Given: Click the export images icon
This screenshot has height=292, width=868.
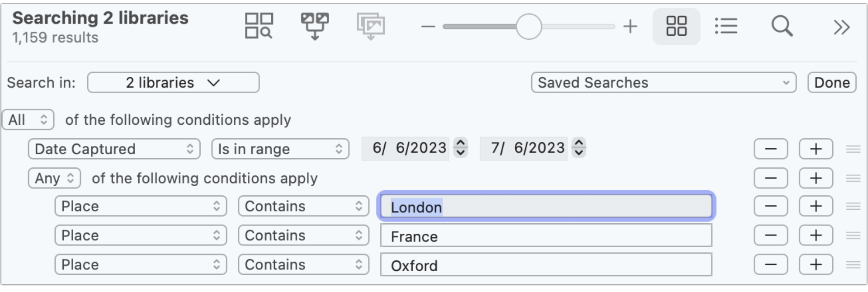Looking at the screenshot, I should click(x=371, y=26).
